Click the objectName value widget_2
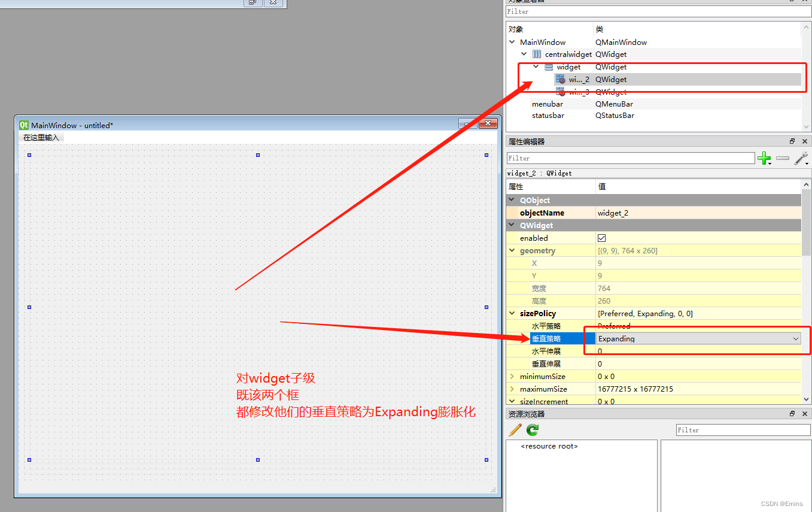The image size is (812, 512). [x=613, y=213]
